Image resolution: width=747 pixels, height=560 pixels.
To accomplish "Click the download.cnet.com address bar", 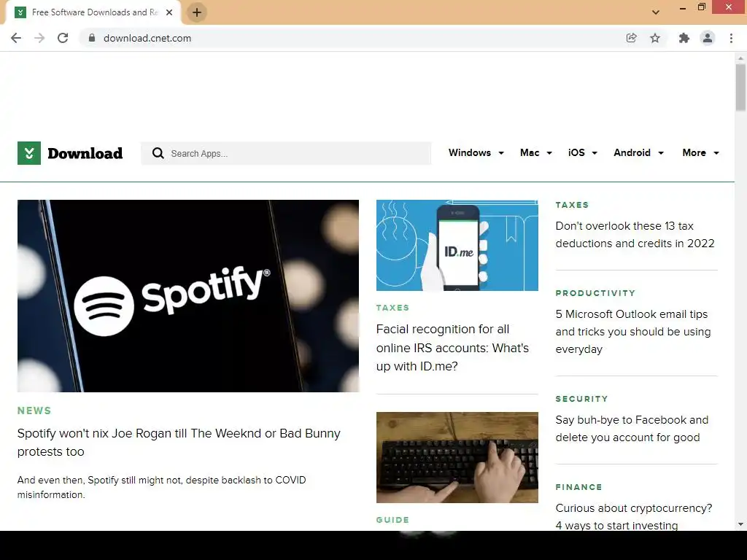I will pos(352,38).
